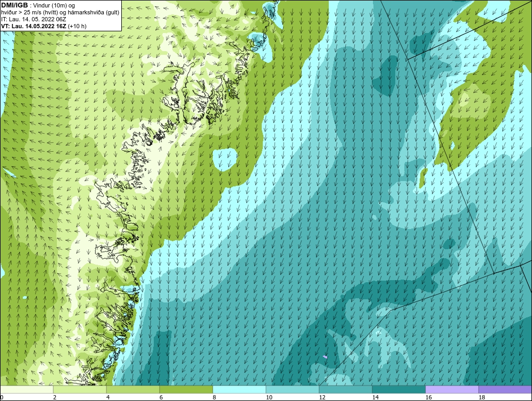The height and width of the screenshot is (401, 532).
Task: Click the 12–14 m/s teal legend swatch
Action: (x=345, y=389)
